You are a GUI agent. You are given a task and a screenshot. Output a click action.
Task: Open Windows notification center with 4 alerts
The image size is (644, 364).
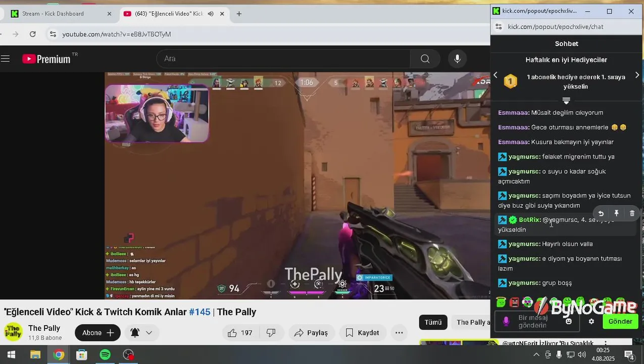(629, 355)
